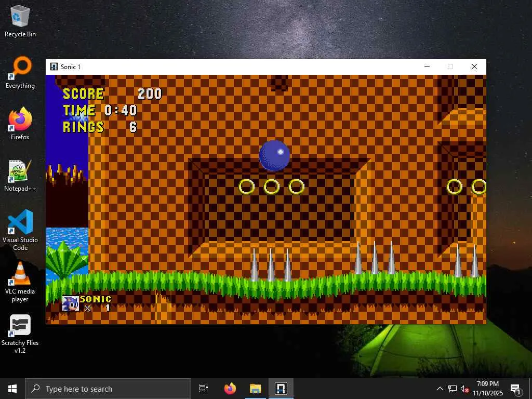Open the notification center icon
This screenshot has height=399, width=532.
click(515, 389)
